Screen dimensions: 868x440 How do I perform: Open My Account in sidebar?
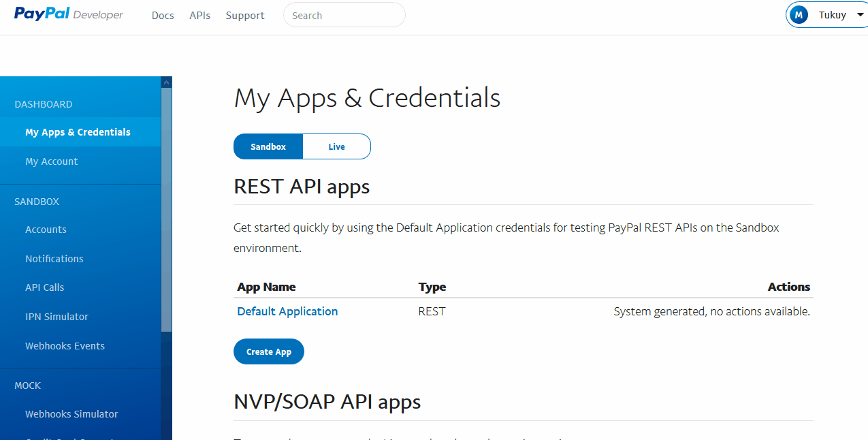coord(52,161)
